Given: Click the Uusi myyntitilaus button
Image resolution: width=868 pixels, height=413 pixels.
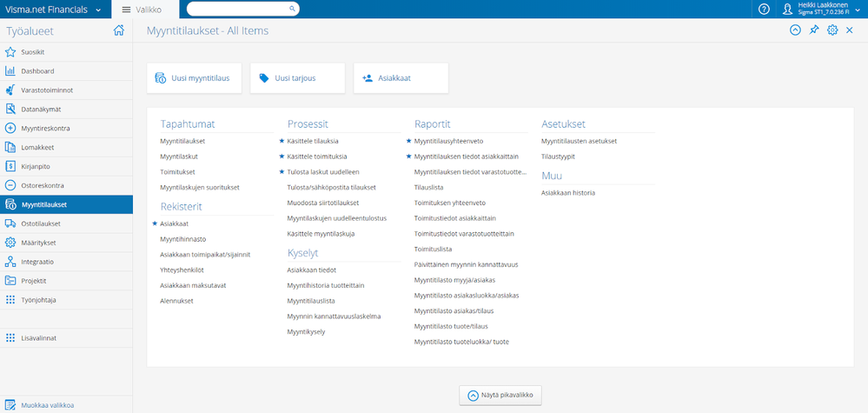Looking at the screenshot, I should [x=195, y=78].
